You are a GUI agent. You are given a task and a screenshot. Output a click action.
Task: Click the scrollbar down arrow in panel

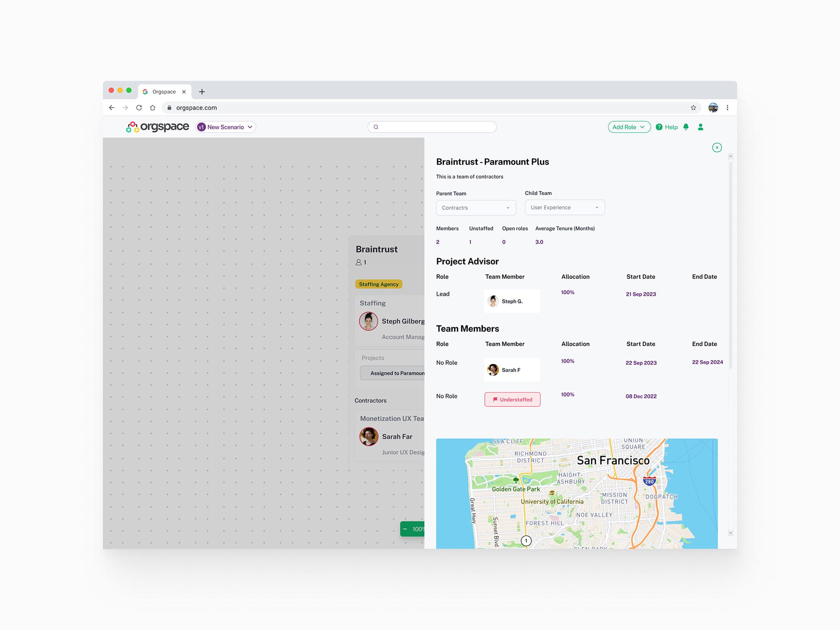[x=730, y=533]
